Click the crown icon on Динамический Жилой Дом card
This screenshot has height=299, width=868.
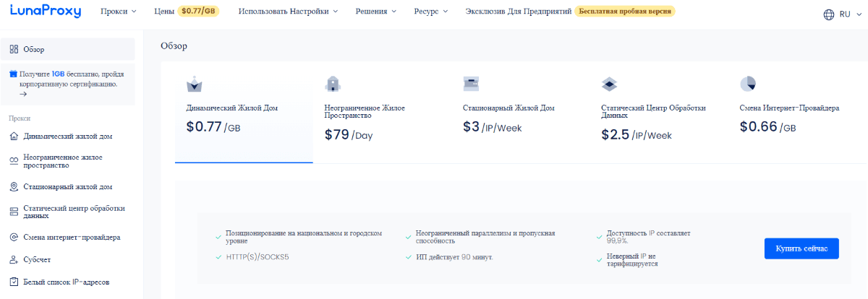[195, 84]
